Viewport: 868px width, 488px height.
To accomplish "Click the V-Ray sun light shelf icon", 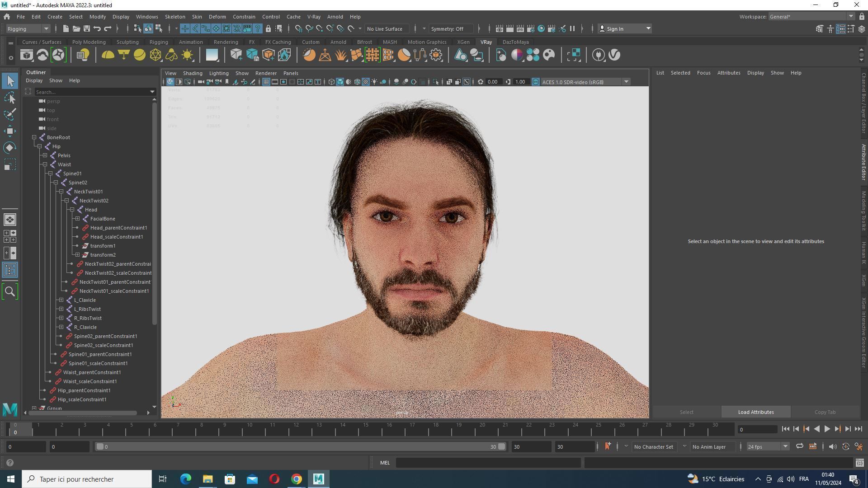I will [x=187, y=55].
